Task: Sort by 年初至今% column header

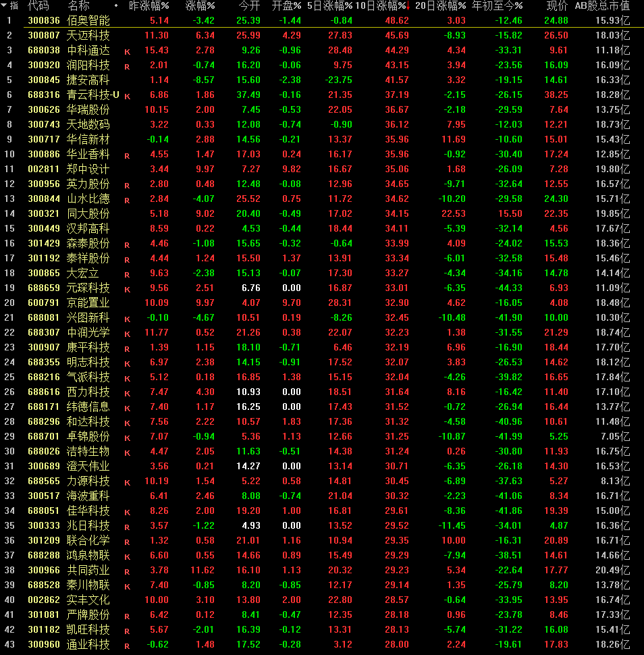Action: tap(497, 6)
